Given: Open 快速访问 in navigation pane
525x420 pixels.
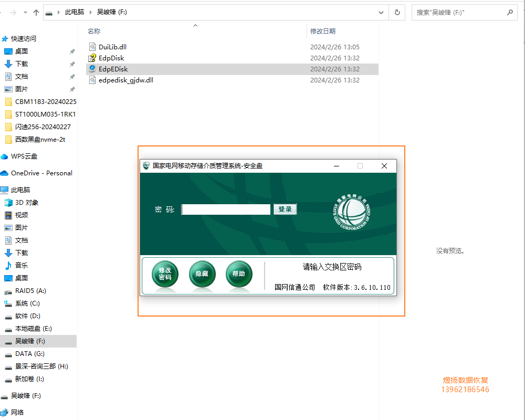Looking at the screenshot, I should click(24, 38).
